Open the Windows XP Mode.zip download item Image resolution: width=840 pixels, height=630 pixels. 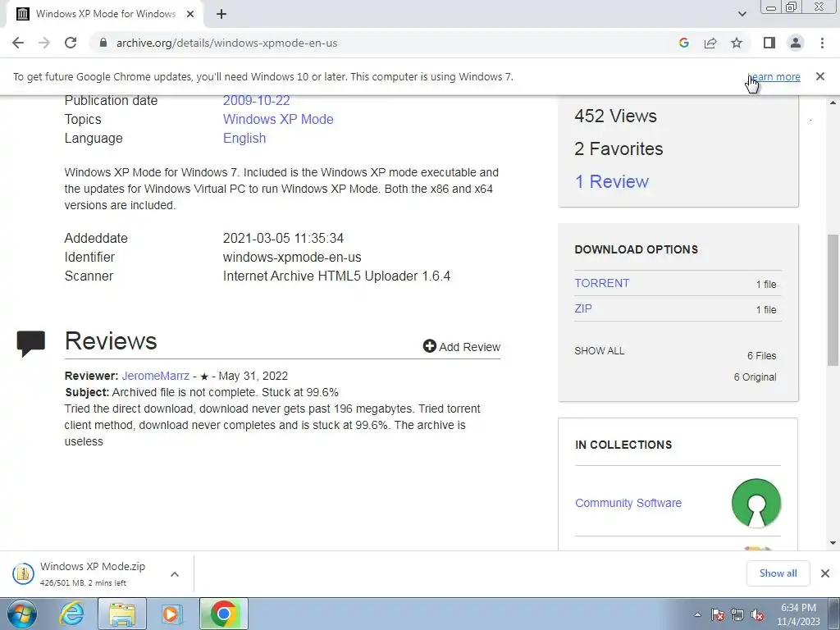[x=92, y=573]
